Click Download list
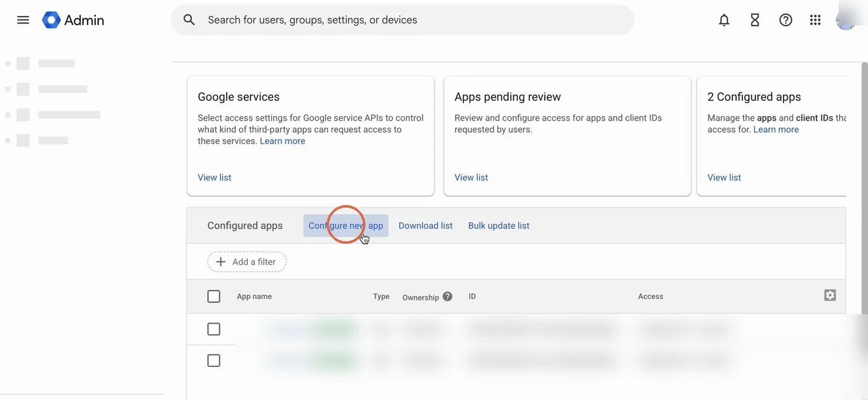This screenshot has width=868, height=400. 426,225
